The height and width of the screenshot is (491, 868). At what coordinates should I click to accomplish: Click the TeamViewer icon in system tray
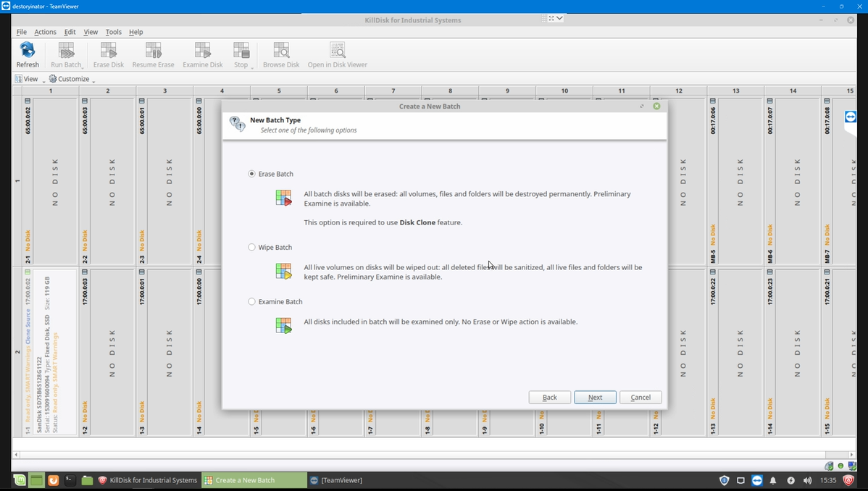click(x=756, y=480)
